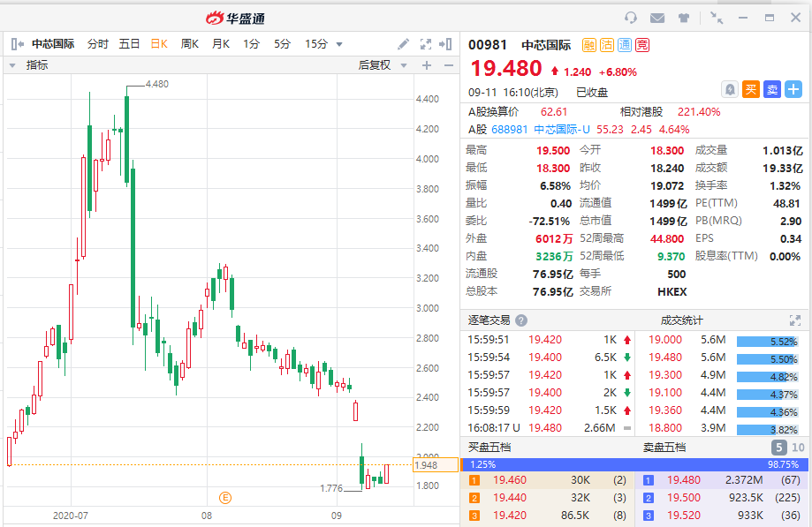
Task: Click the 相对港股 value 221.40%
Action: click(x=699, y=112)
